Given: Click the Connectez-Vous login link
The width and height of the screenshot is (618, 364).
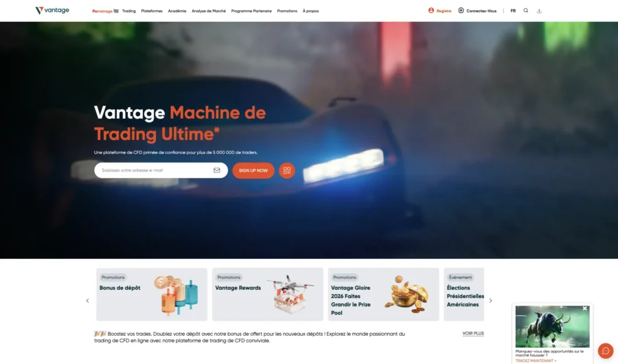Looking at the screenshot, I should click(x=477, y=11).
